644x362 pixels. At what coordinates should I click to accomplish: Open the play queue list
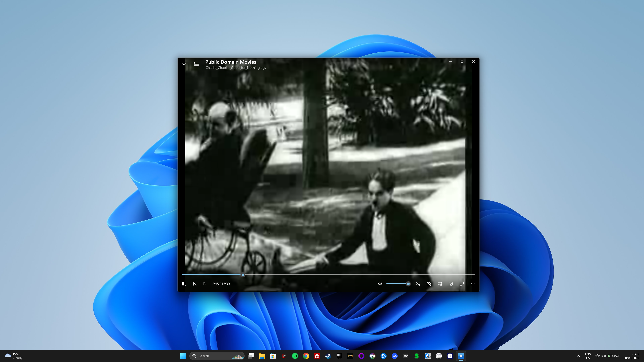(x=196, y=64)
